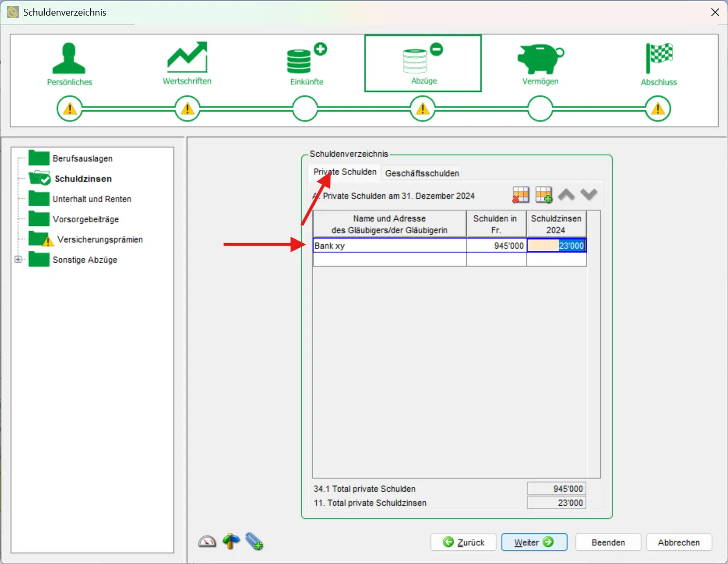This screenshot has height=564, width=728.
Task: Move row down with the down arrow
Action: (x=589, y=195)
